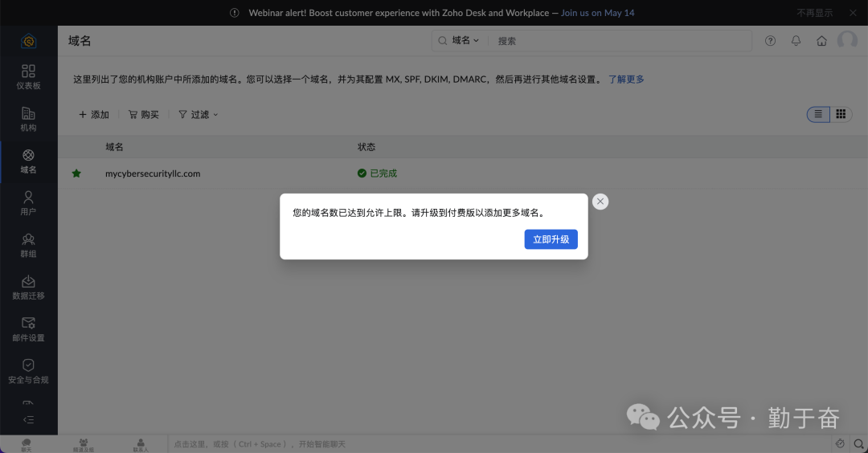Image resolution: width=868 pixels, height=453 pixels.
Task: Click the help question mark icon
Action: (770, 41)
